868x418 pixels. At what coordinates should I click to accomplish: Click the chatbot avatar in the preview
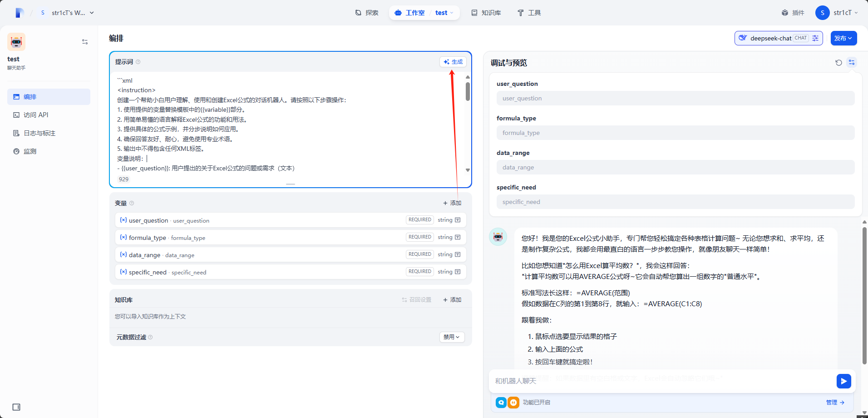tap(498, 237)
